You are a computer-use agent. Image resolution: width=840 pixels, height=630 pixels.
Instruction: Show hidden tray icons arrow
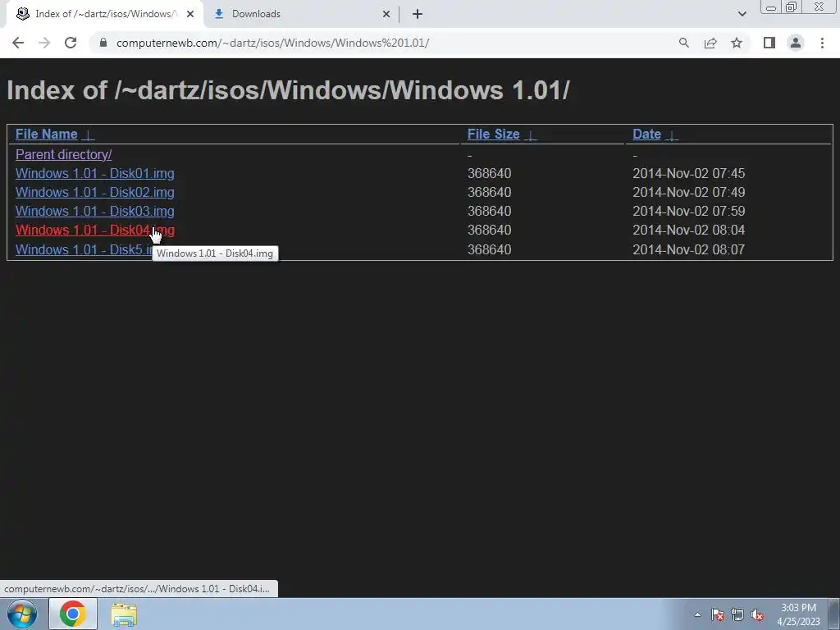click(x=697, y=614)
